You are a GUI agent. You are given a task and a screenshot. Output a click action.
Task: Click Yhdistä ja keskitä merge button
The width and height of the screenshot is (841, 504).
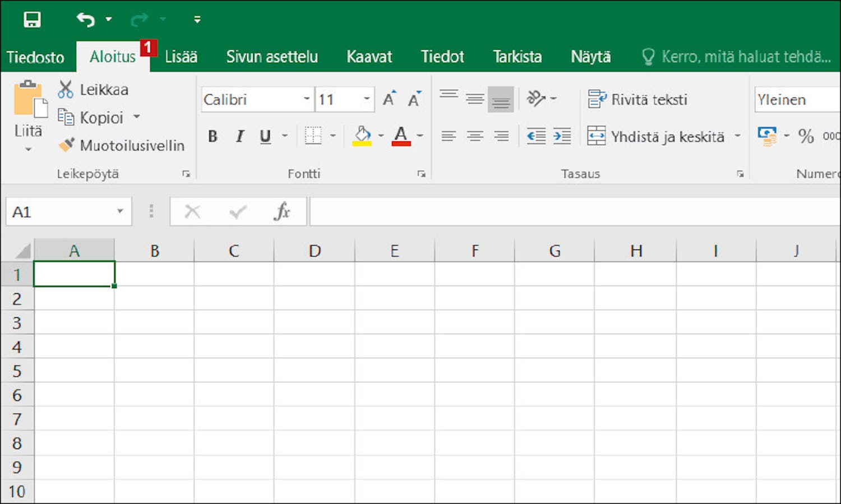pyautogui.click(x=655, y=136)
